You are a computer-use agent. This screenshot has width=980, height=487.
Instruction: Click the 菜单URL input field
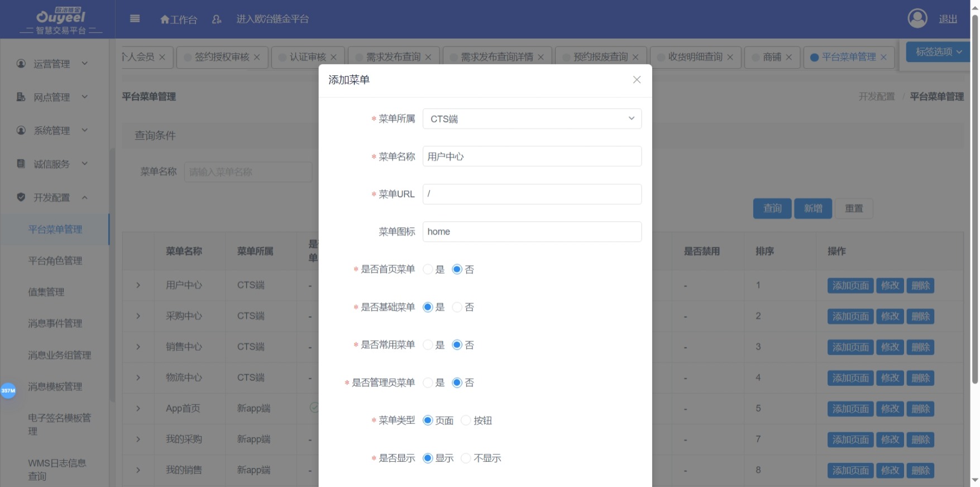(532, 194)
